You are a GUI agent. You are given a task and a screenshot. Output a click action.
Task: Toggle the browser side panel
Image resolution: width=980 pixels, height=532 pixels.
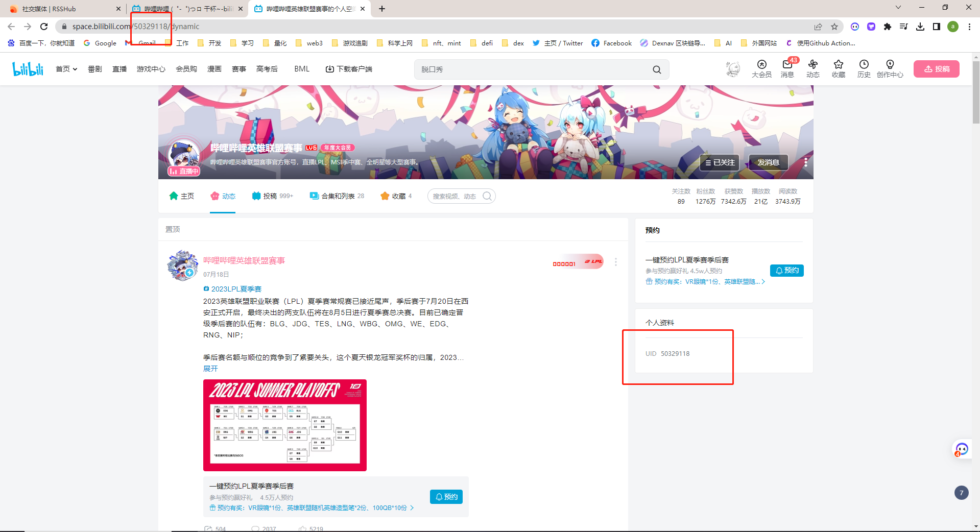937,27
